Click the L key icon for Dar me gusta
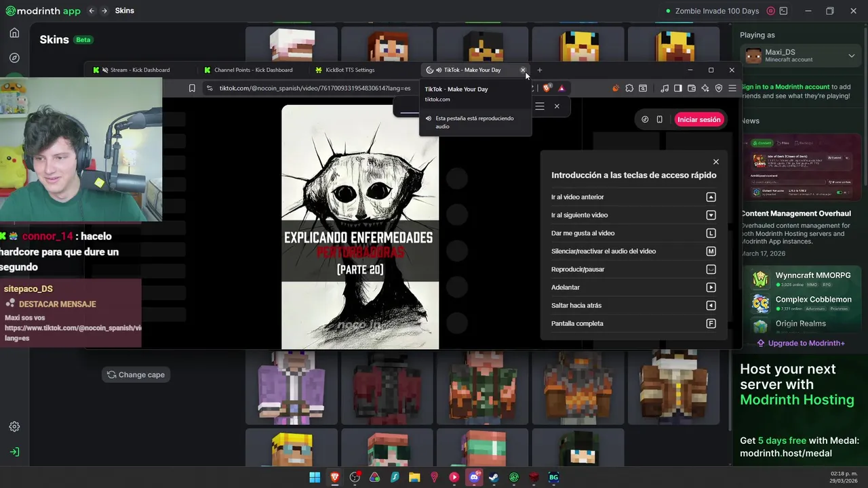 (711, 233)
